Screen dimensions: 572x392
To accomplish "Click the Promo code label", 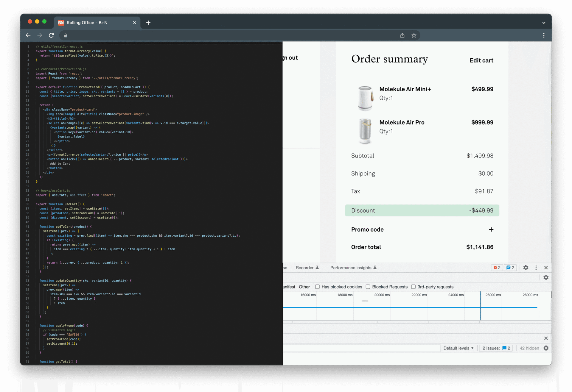I will coord(367,229).
